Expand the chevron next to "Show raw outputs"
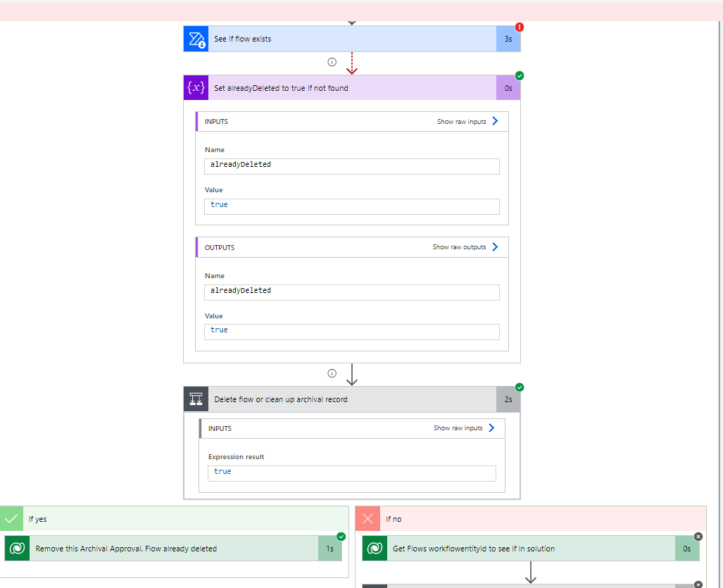This screenshot has height=588, width=723. pyautogui.click(x=496, y=246)
